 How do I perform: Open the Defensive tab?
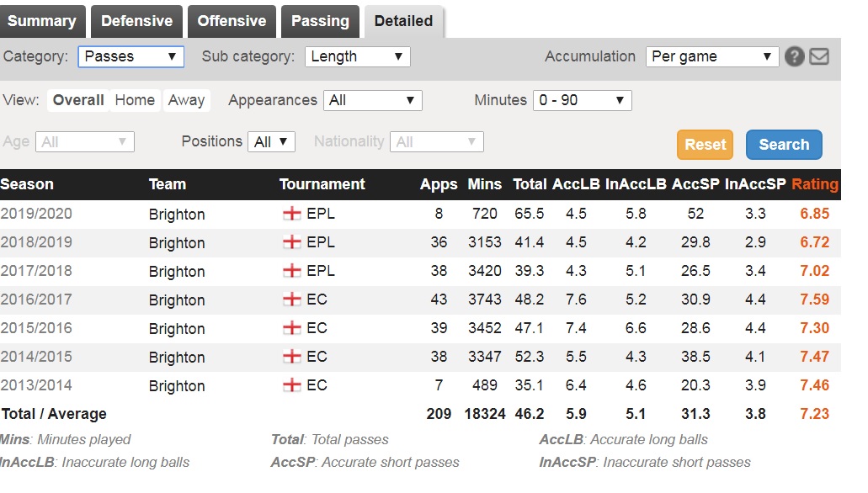(136, 21)
